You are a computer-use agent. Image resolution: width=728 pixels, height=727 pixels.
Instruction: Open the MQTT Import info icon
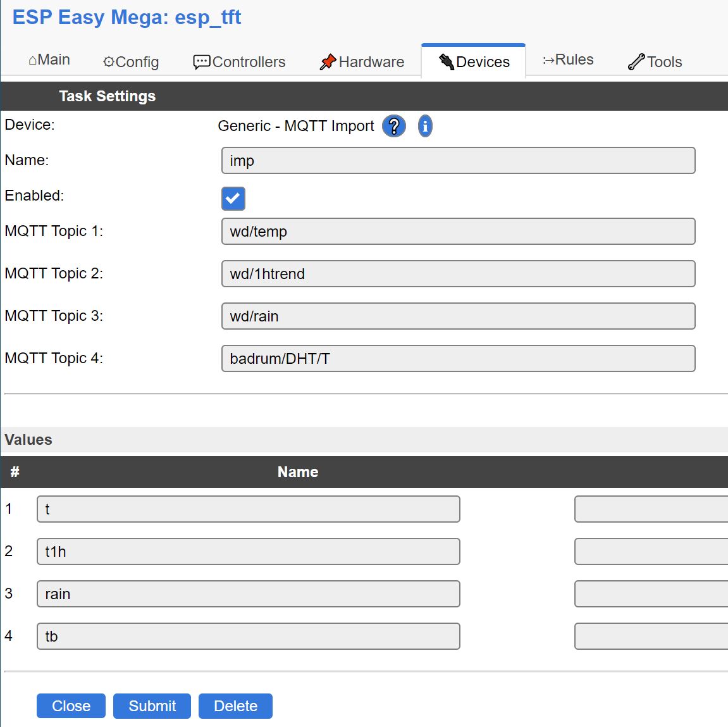tap(425, 126)
